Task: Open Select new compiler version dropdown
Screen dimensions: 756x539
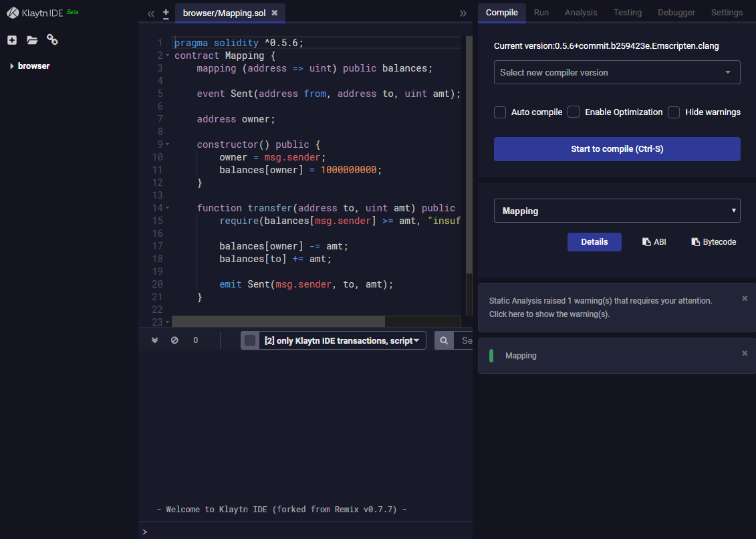Action: (617, 72)
